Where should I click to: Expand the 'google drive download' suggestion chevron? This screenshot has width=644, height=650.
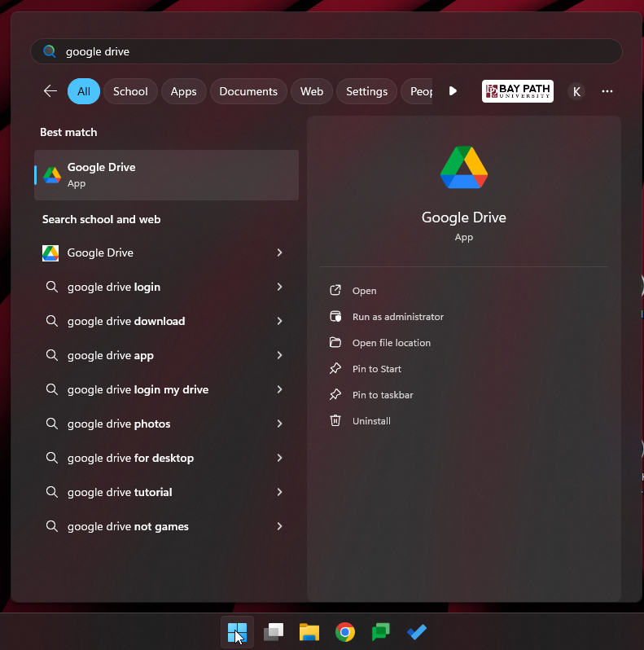(x=279, y=321)
